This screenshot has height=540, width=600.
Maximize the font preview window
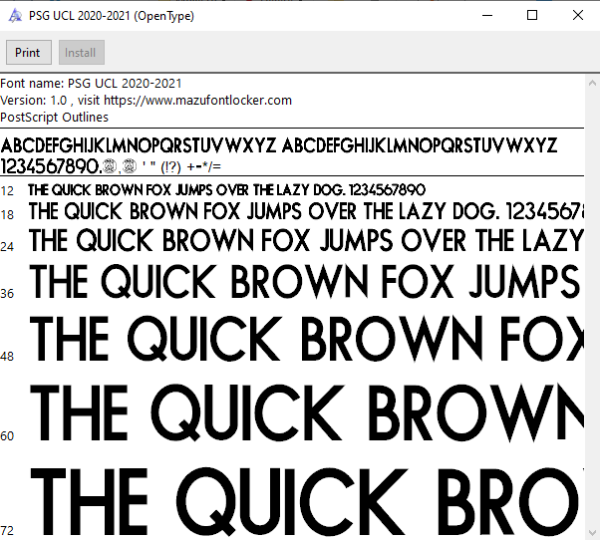(x=532, y=15)
